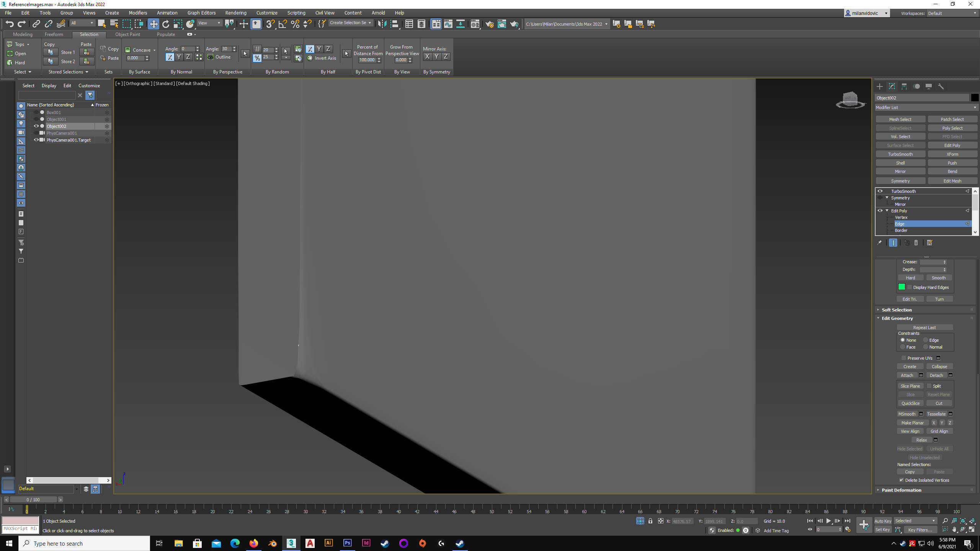Image resolution: width=980 pixels, height=551 pixels.
Task: Apply the Symmetry modifier button
Action: click(x=900, y=181)
